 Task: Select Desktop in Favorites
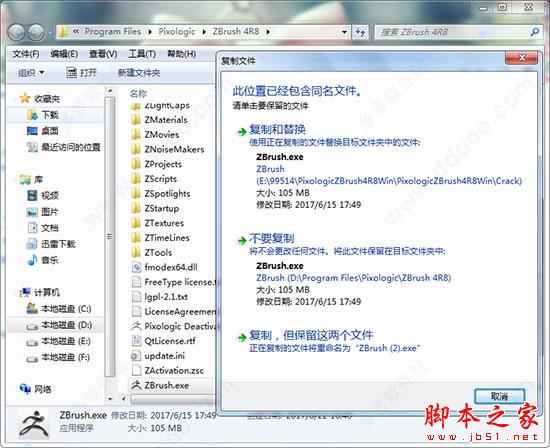click(50, 131)
